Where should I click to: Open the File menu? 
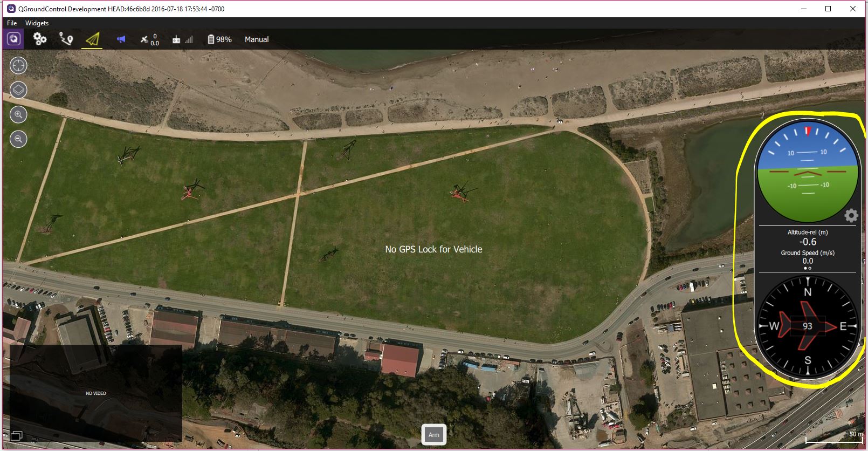click(12, 23)
